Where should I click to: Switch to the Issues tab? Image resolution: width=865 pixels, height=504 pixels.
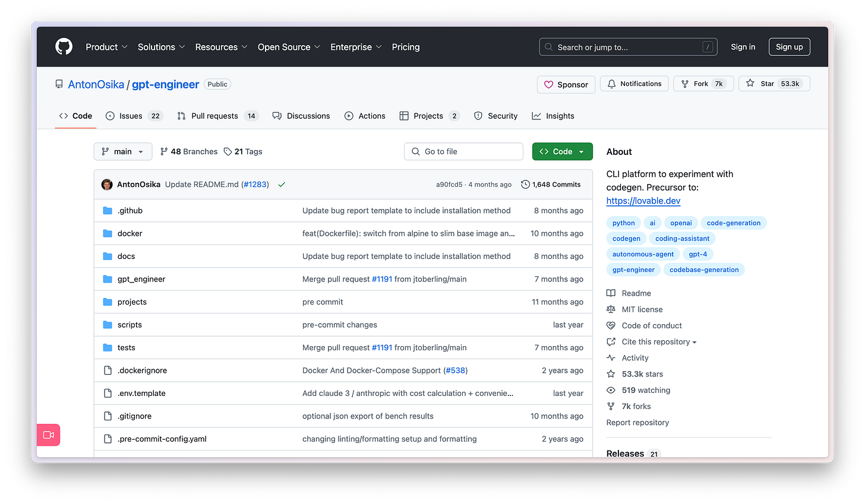(x=134, y=116)
